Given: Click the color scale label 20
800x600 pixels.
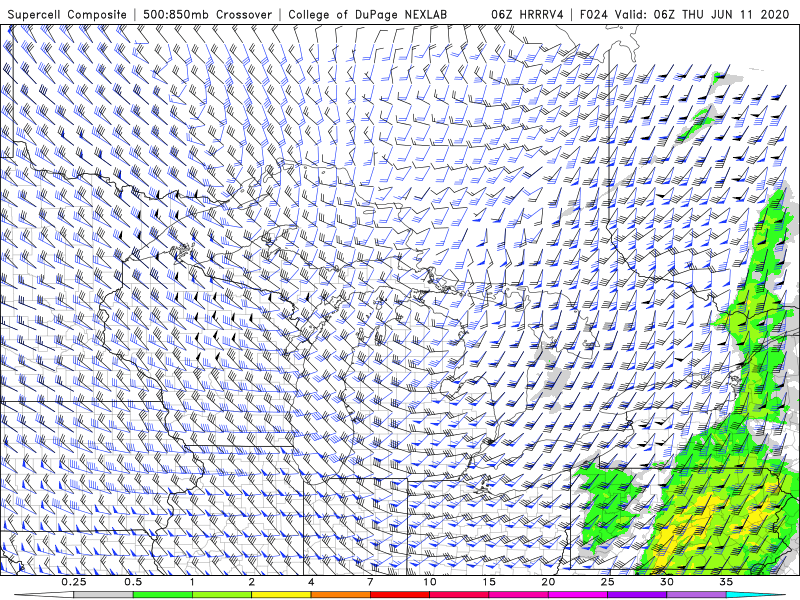Looking at the screenshot, I should click(x=548, y=582).
